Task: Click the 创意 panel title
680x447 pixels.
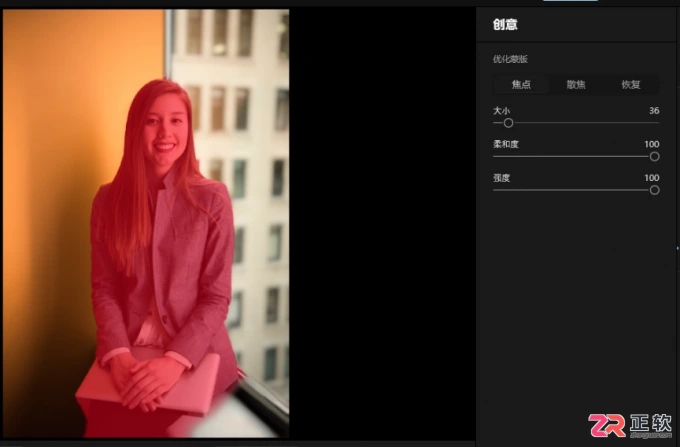Action: tap(505, 24)
